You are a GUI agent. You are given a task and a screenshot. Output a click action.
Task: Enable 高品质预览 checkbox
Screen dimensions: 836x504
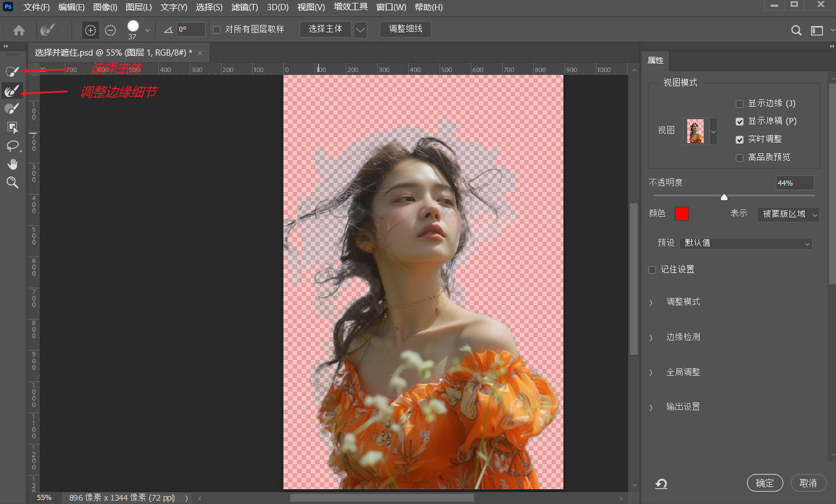point(739,158)
